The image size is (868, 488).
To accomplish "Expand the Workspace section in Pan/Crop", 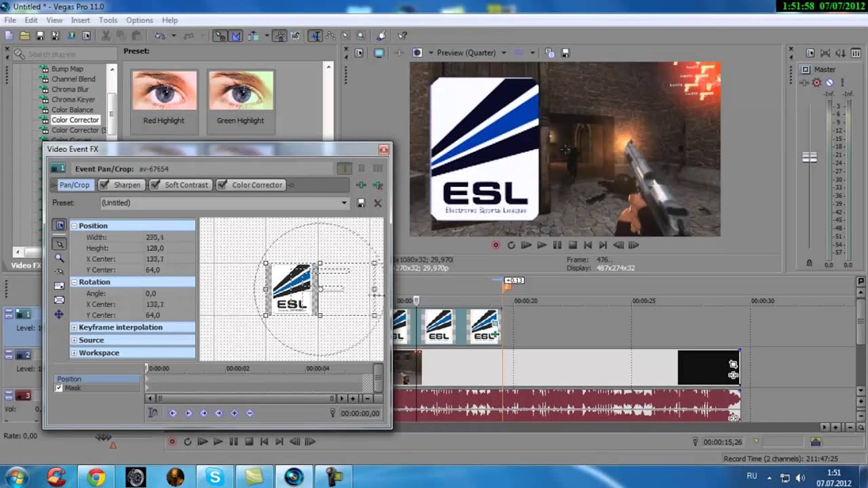I will click(x=75, y=353).
